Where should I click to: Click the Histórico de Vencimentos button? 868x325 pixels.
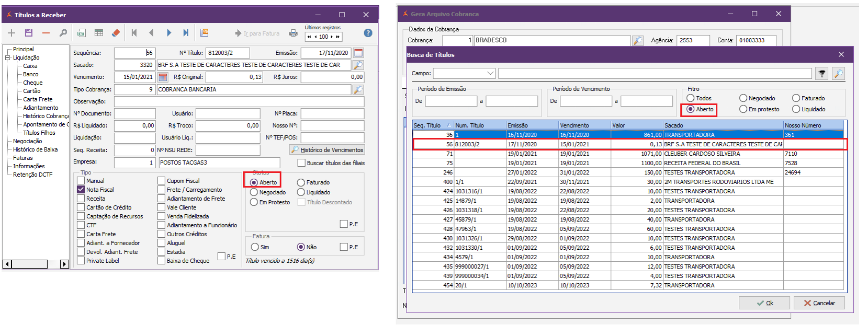(328, 150)
